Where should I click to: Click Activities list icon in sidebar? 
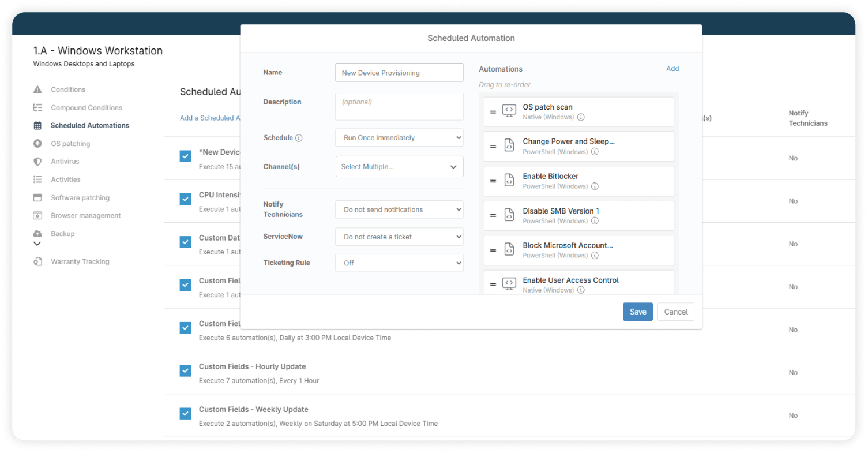37,179
